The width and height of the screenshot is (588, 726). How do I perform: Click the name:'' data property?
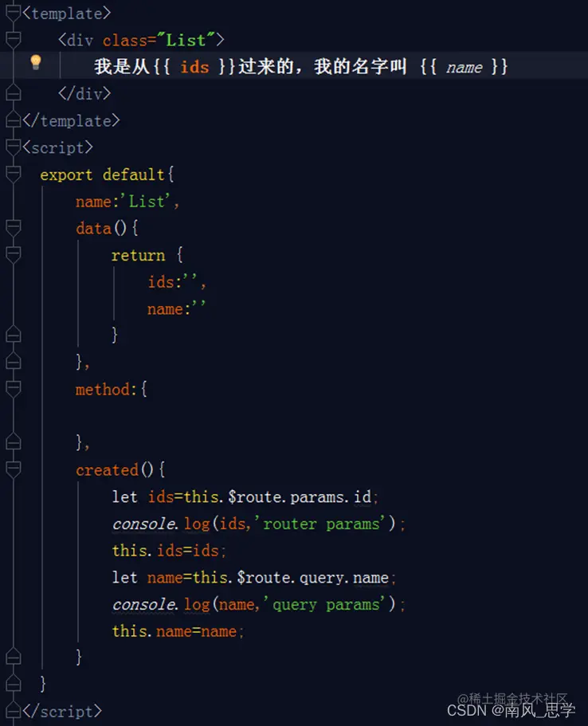pos(176,308)
